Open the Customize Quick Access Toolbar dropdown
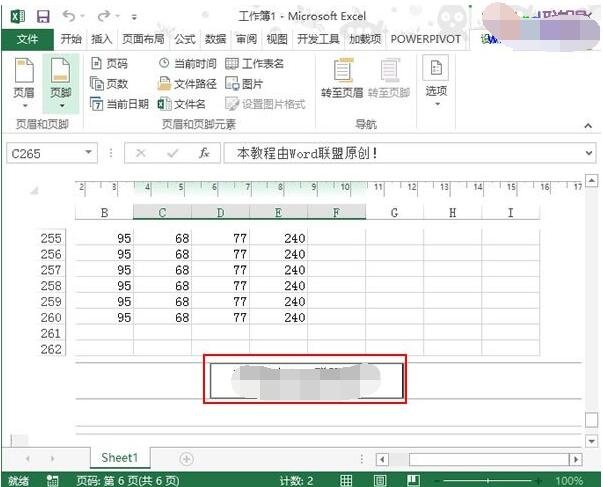The image size is (603, 487). 134,17
